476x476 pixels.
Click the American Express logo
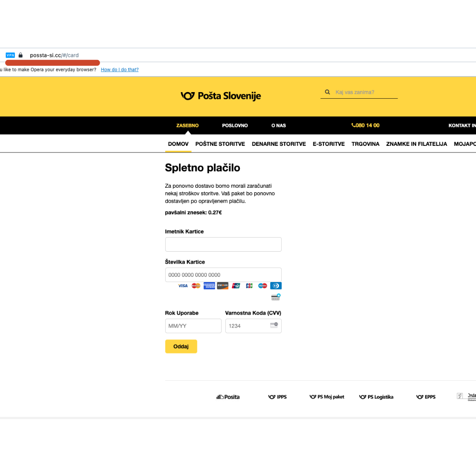click(x=209, y=286)
